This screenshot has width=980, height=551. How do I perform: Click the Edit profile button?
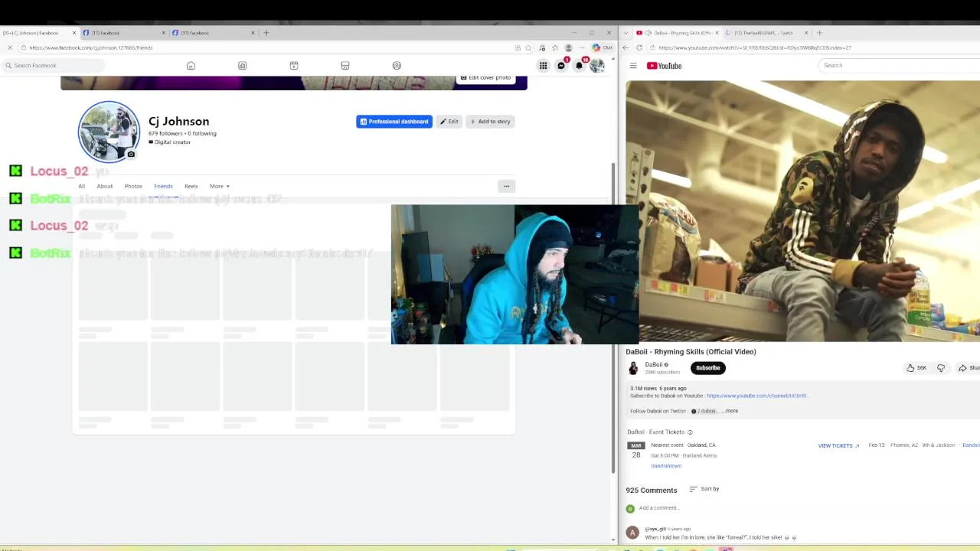[x=449, y=122]
